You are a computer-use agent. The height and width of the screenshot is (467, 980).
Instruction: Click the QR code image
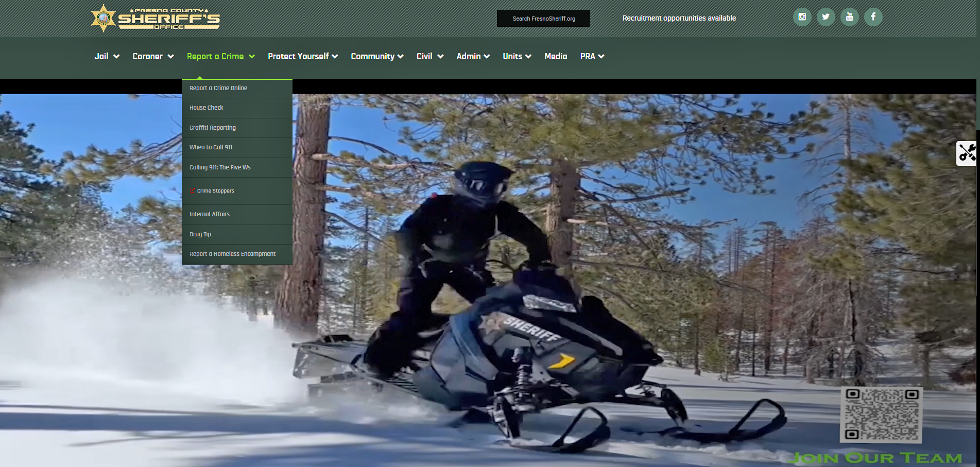pyautogui.click(x=881, y=415)
